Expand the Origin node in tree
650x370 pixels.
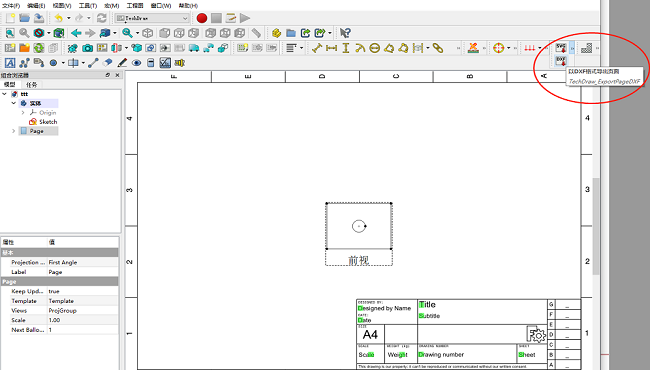(x=23, y=112)
